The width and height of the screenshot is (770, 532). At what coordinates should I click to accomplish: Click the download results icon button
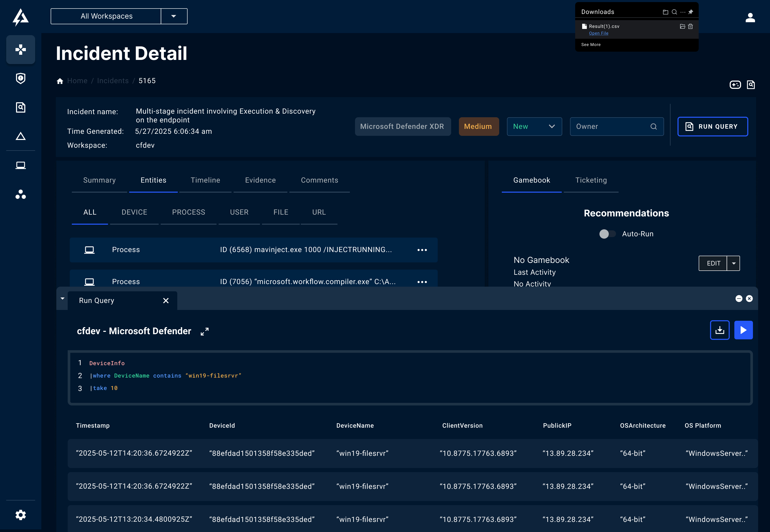coord(719,330)
